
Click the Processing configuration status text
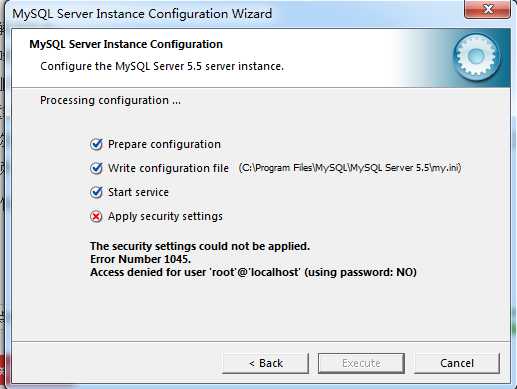click(110, 100)
